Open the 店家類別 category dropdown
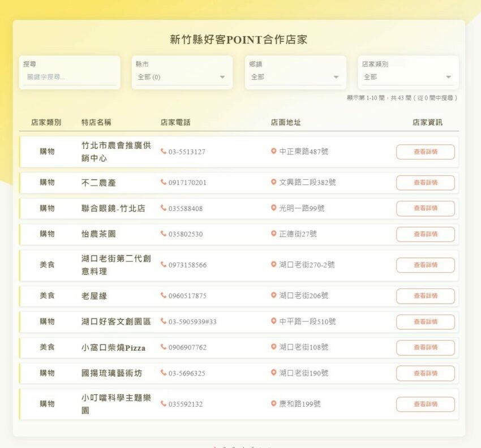The image size is (481, 448). [x=407, y=77]
